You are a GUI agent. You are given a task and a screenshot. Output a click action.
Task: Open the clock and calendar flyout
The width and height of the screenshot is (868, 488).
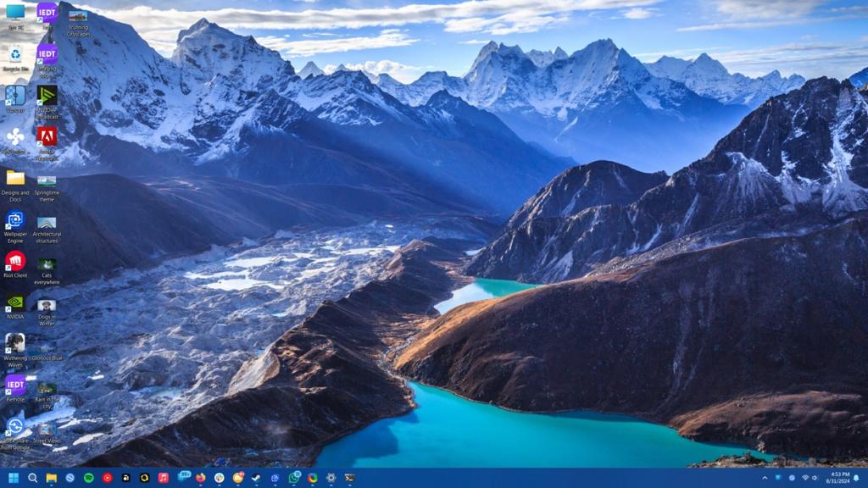(839, 478)
